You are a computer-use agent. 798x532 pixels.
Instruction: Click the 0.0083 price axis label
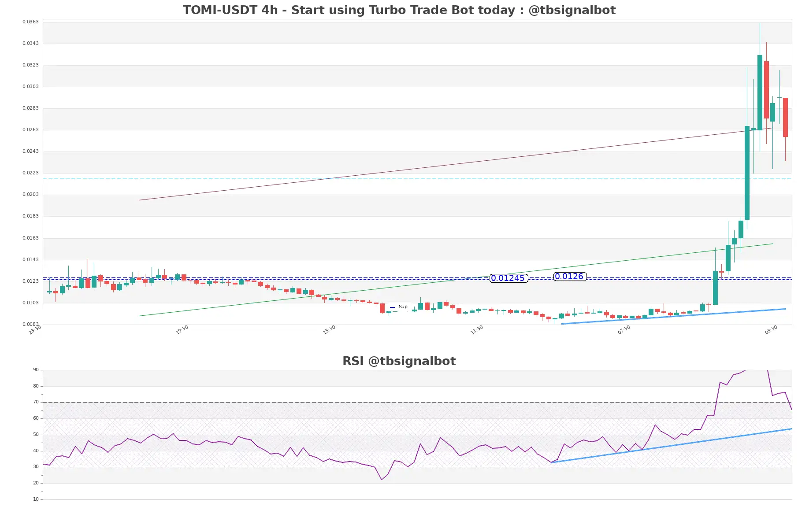(30, 324)
